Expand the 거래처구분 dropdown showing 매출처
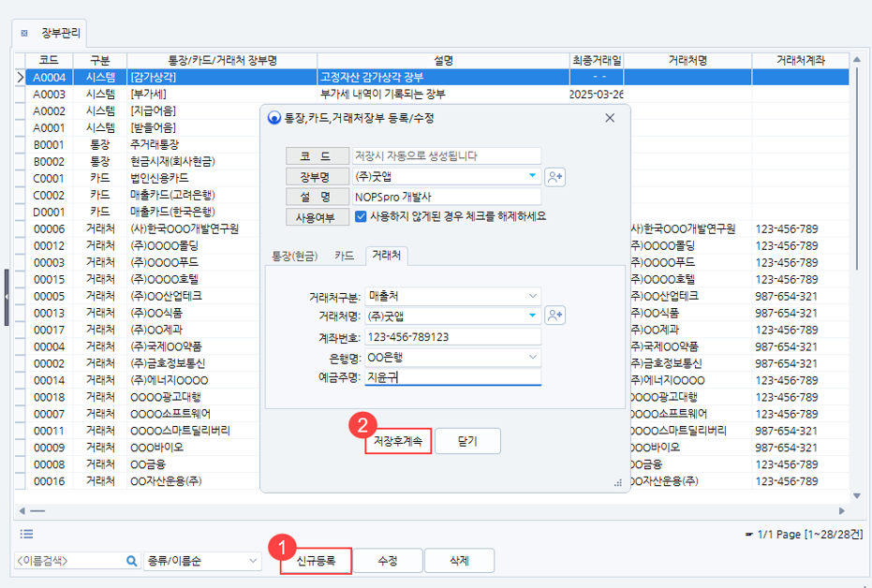The height and width of the screenshot is (588, 872). tap(532, 296)
